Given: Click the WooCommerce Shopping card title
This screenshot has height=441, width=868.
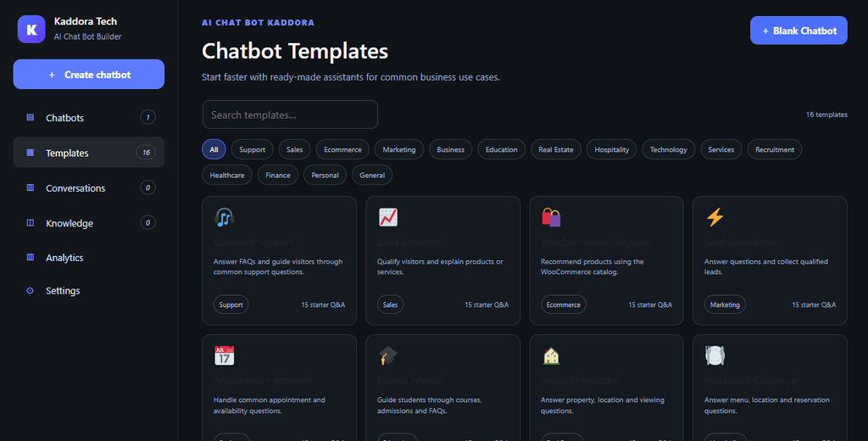Looking at the screenshot, I should click(x=596, y=243).
